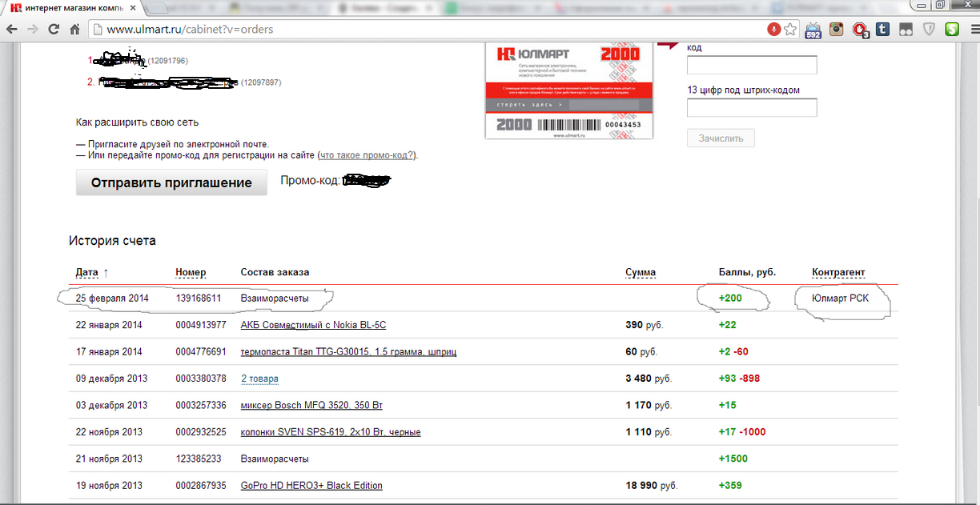This screenshot has width=980, height=505.
Task: Sort by the Номер column header
Action: coord(191,272)
